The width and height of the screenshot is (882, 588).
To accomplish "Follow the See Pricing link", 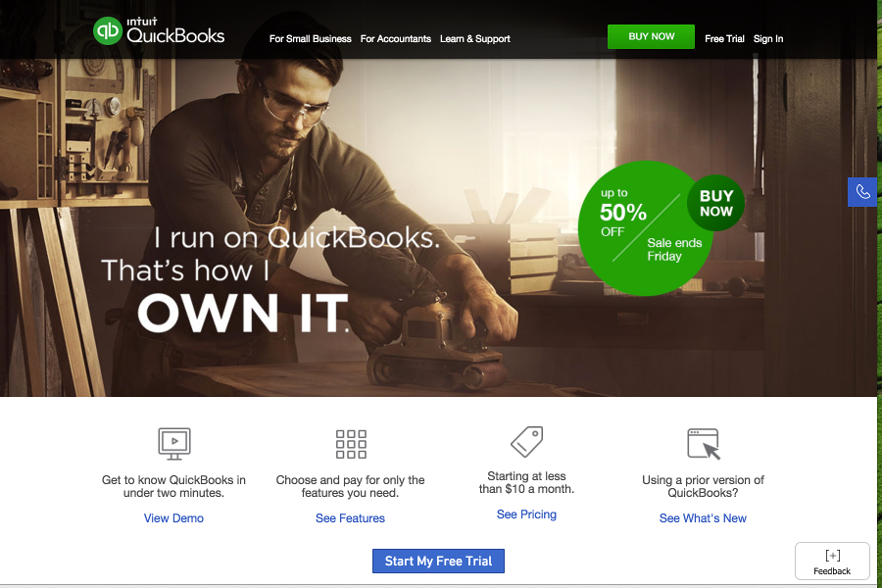I will pos(526,514).
